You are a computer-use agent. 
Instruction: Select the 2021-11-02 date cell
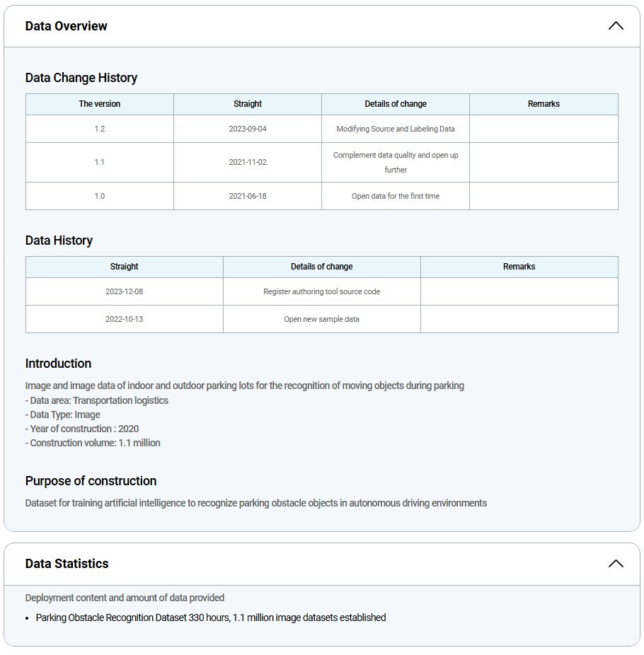coord(248,162)
